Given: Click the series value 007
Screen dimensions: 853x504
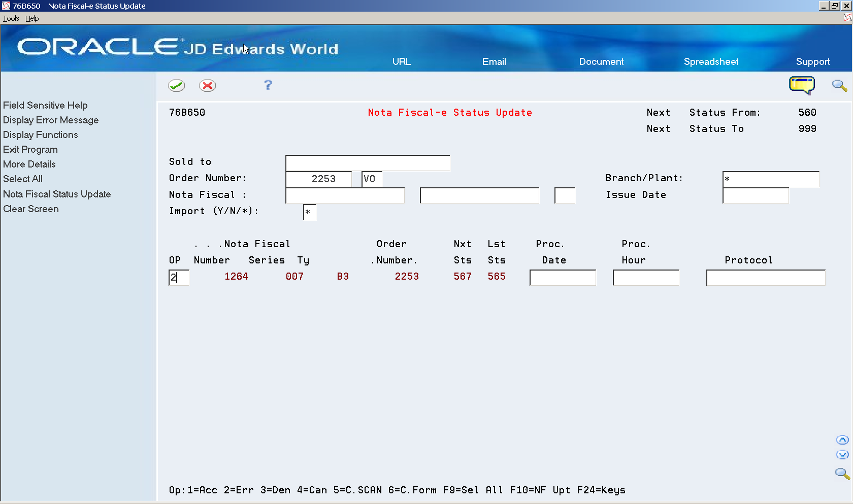Looking at the screenshot, I should pos(294,277).
